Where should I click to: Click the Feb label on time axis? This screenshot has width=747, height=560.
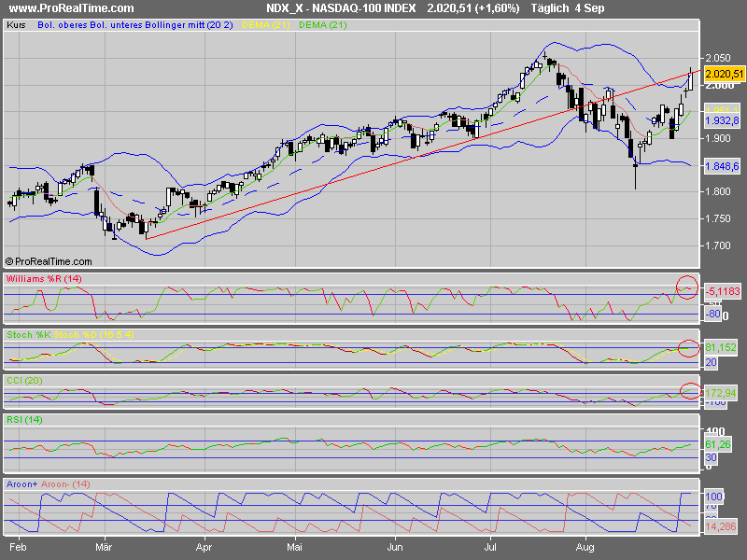(x=18, y=547)
